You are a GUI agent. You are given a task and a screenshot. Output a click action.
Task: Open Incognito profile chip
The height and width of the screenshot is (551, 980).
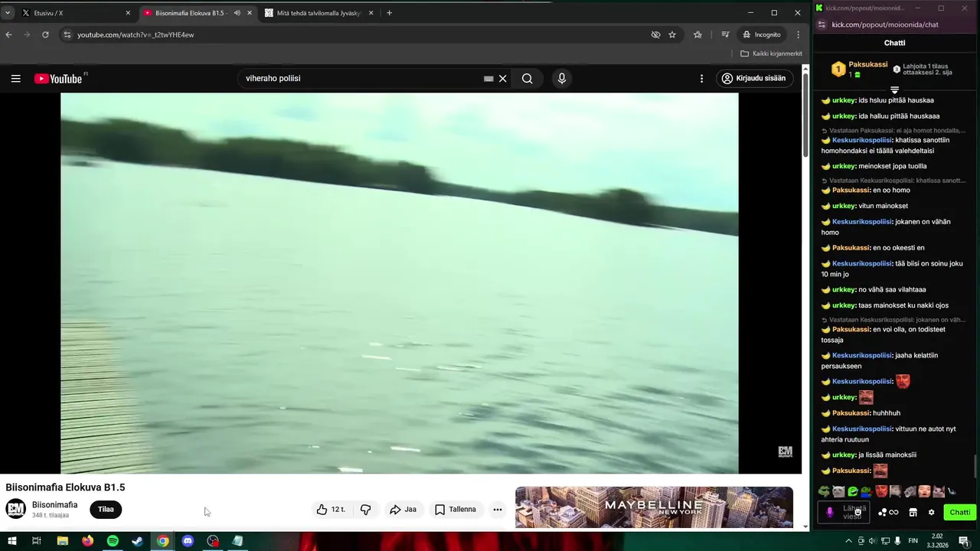pos(761,34)
